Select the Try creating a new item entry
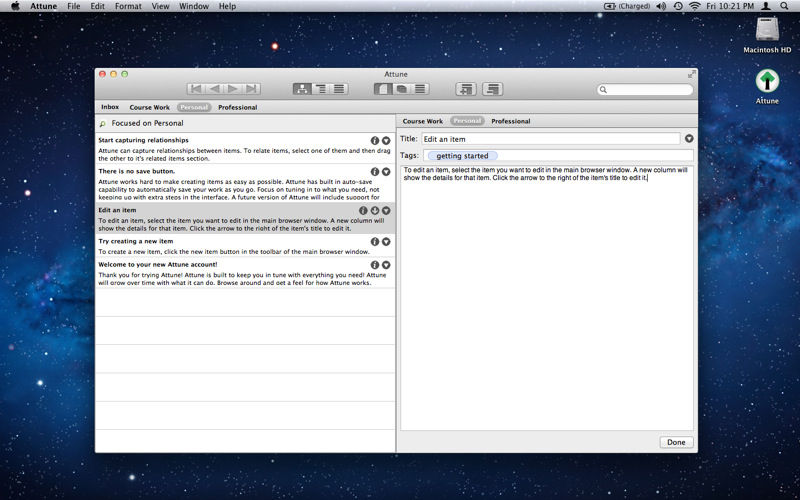The image size is (800, 500). (245, 245)
